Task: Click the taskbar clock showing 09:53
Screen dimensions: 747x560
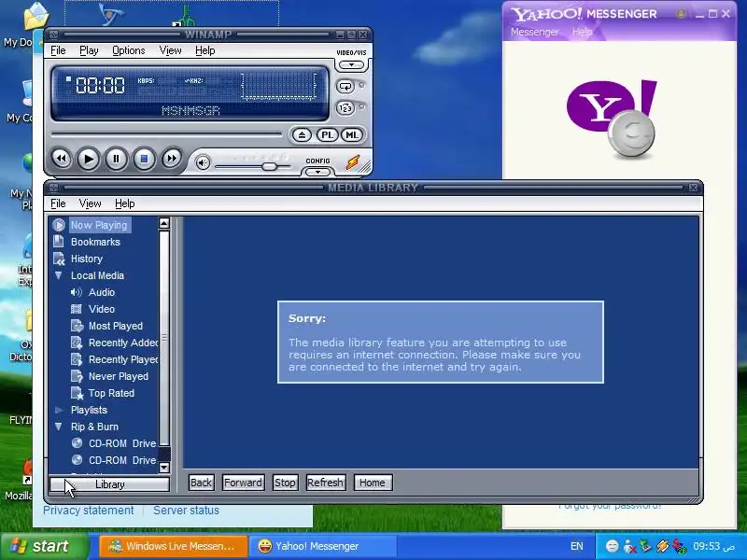Action: 713,547
